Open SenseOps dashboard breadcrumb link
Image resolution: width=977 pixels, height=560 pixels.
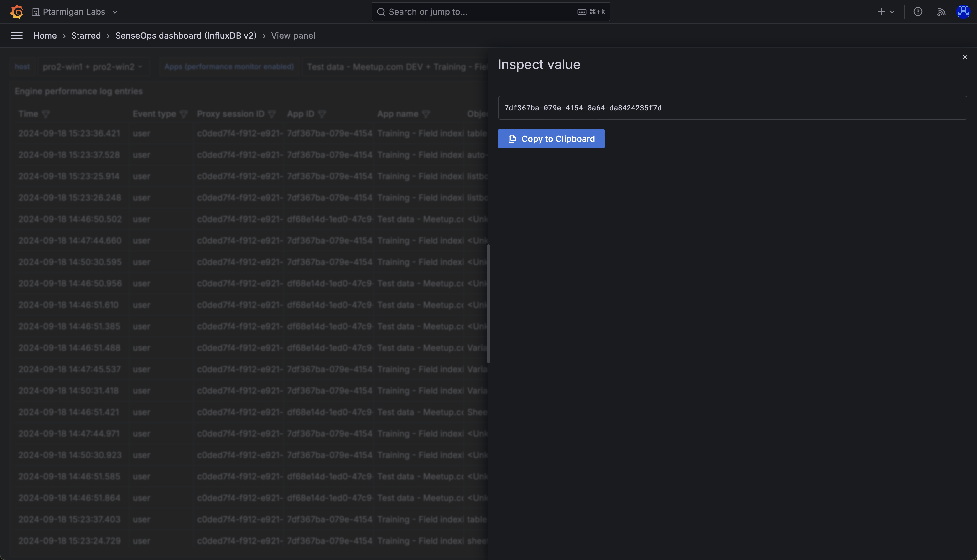point(186,36)
